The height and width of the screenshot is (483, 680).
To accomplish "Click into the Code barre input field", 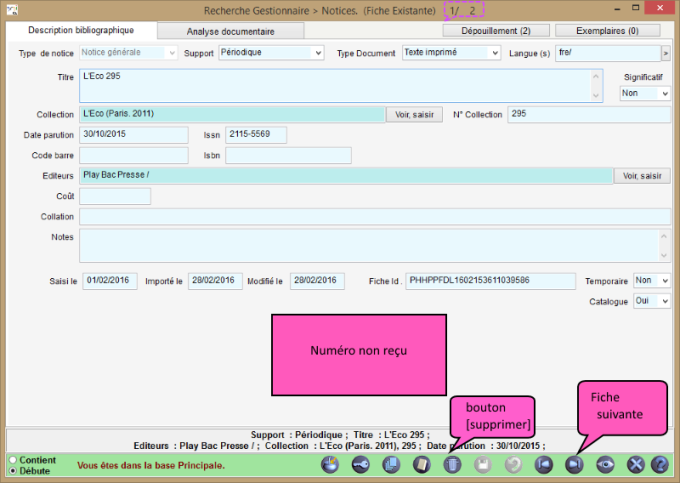I will pyautogui.click(x=133, y=155).
